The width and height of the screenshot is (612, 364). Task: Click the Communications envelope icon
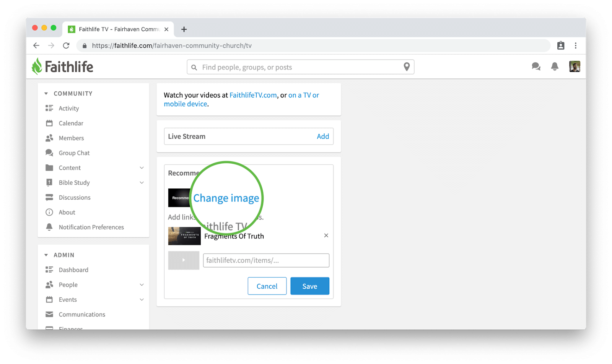(x=49, y=314)
